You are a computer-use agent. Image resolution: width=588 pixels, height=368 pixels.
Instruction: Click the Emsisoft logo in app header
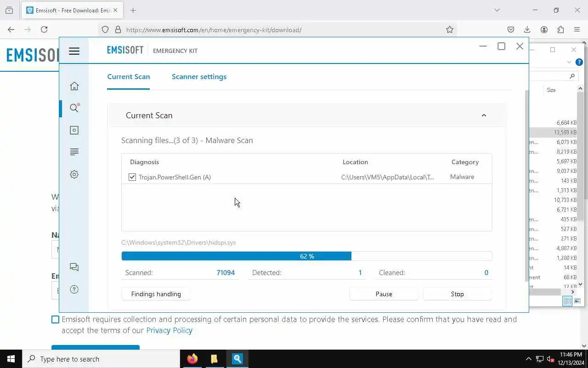125,50
